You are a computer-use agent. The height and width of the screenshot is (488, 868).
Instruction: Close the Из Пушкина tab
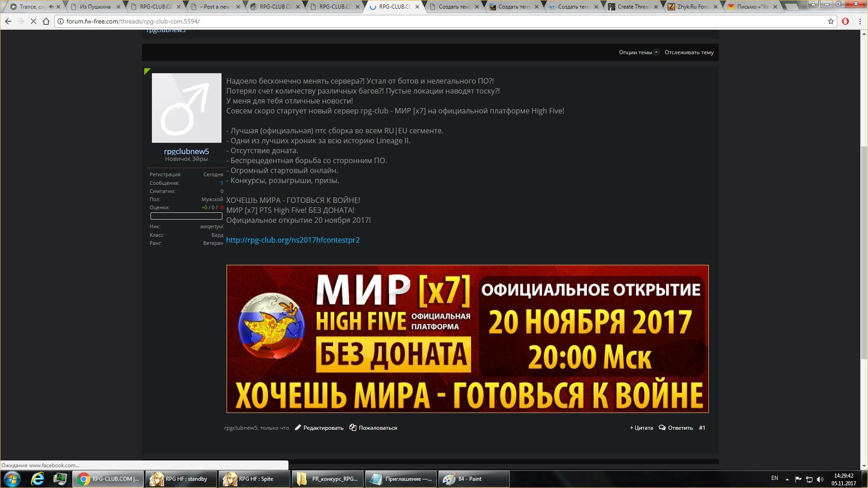point(118,7)
